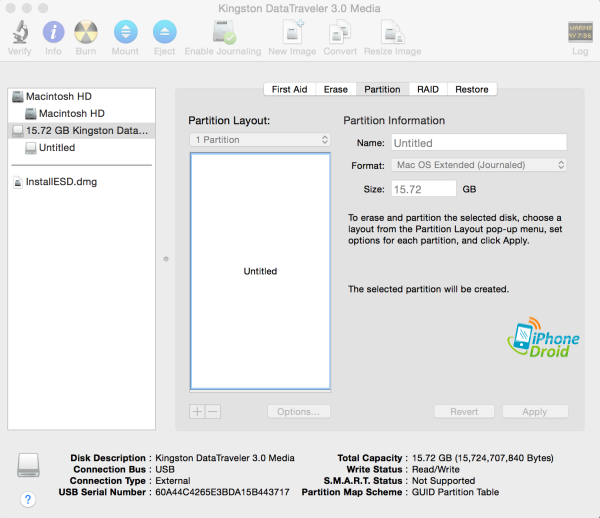Click the Read/Write status value
The image size is (600, 518).
click(x=436, y=469)
